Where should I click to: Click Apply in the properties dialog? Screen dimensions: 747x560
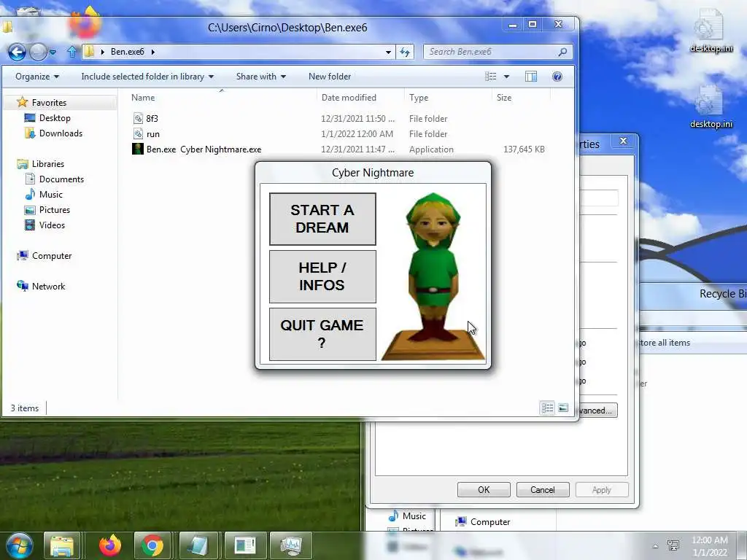tap(602, 489)
